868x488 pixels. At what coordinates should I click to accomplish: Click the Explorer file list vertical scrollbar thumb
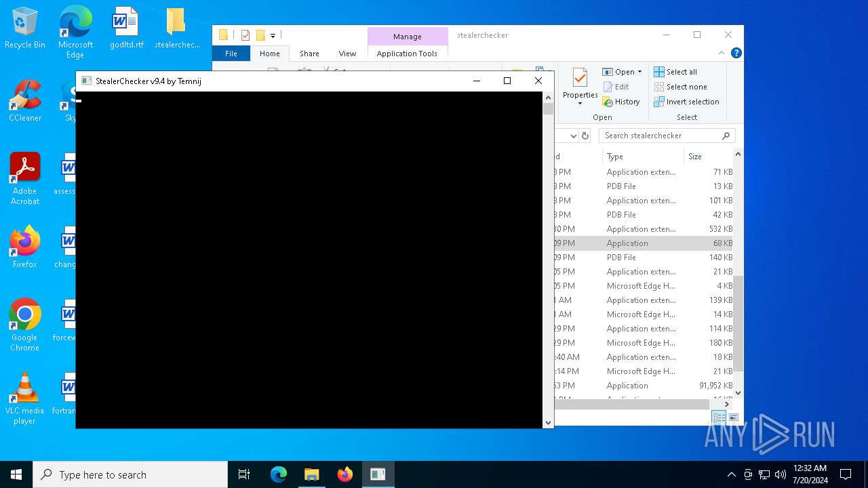[x=738, y=323]
